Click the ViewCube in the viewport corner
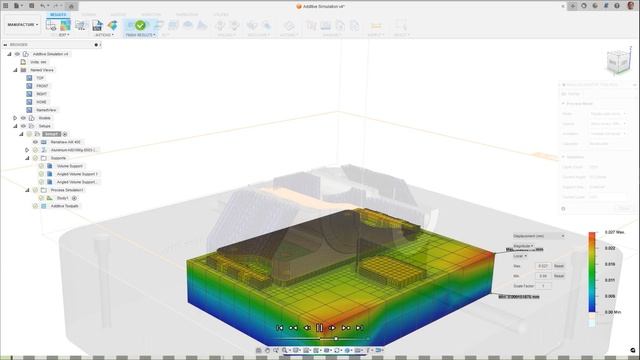Image resolution: width=640 pixels, height=360 pixels. [618, 62]
